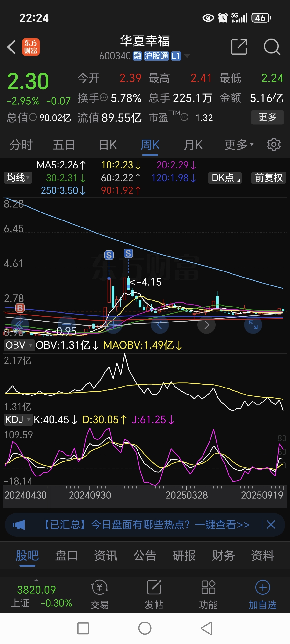
Task: Tap J:61.25 KDJ value
Action: pyautogui.click(x=153, y=419)
